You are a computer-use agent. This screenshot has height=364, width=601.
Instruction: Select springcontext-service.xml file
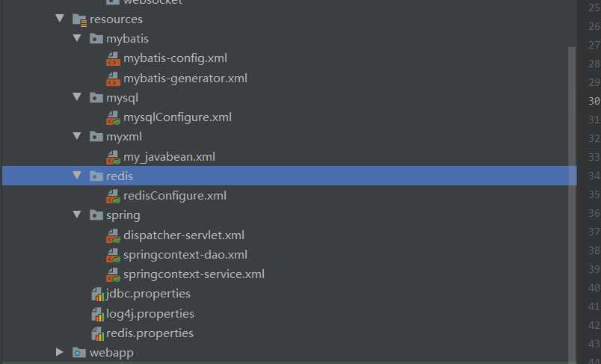194,274
